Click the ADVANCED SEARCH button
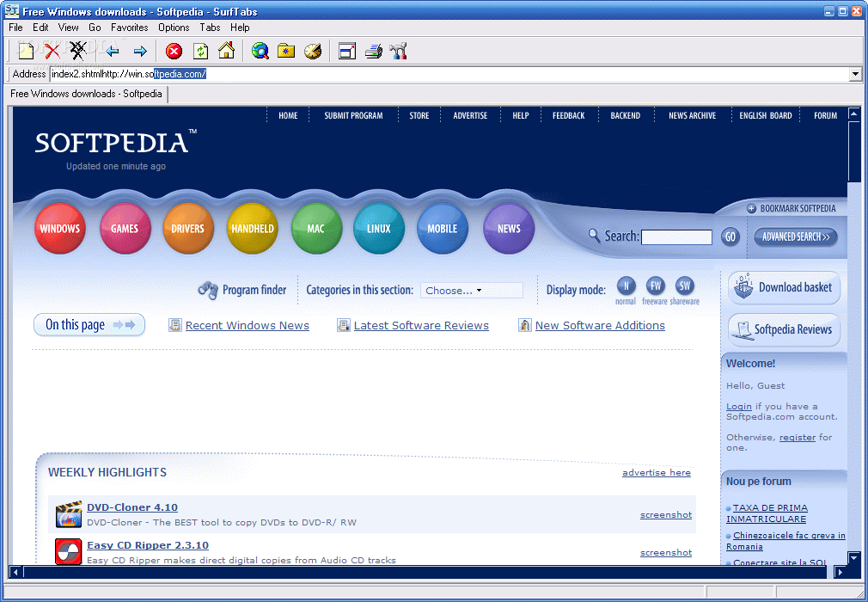 pos(796,237)
